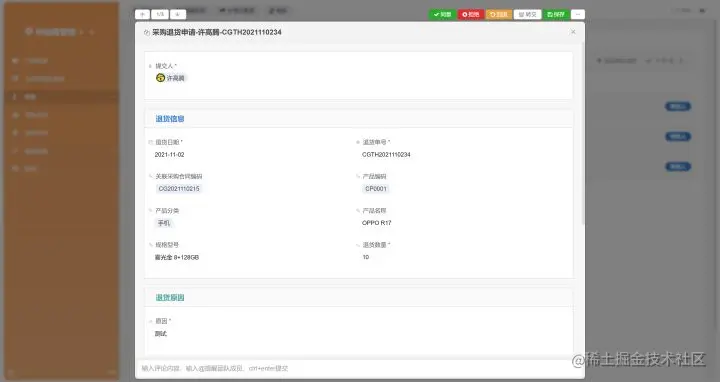Focus the comment input box at bottom
The height and width of the screenshot is (382, 720).
pyautogui.click(x=360, y=368)
